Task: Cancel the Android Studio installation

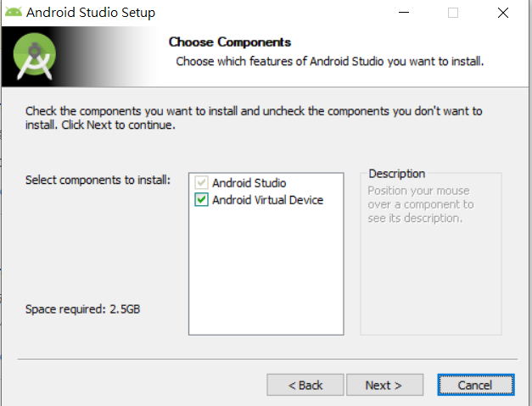Action: [x=475, y=385]
